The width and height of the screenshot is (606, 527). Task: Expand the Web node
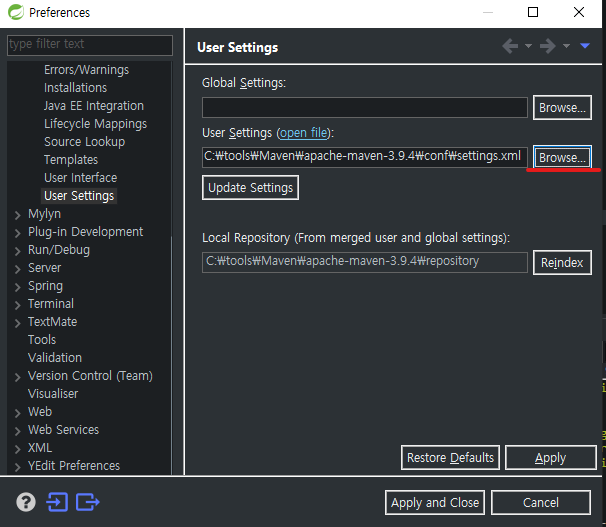click(x=17, y=413)
